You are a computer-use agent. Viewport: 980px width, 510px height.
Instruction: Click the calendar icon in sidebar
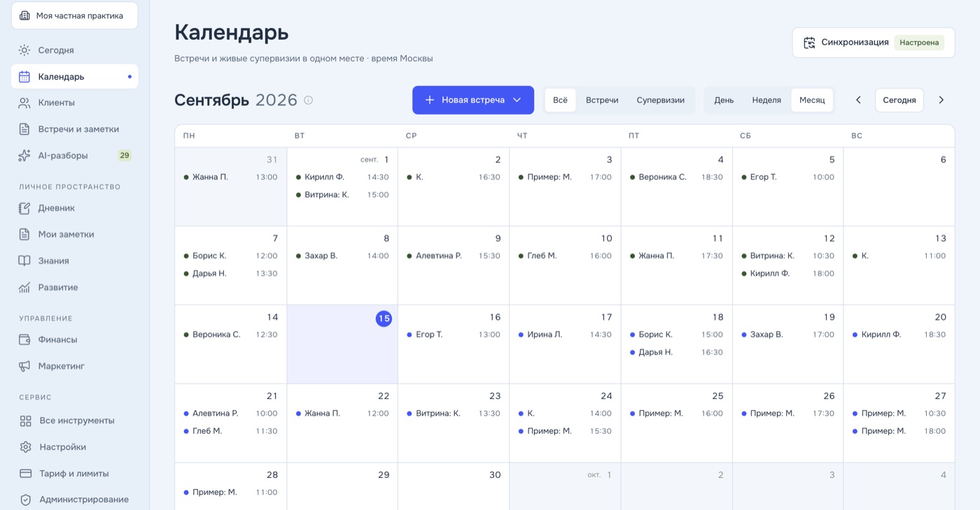click(x=24, y=77)
